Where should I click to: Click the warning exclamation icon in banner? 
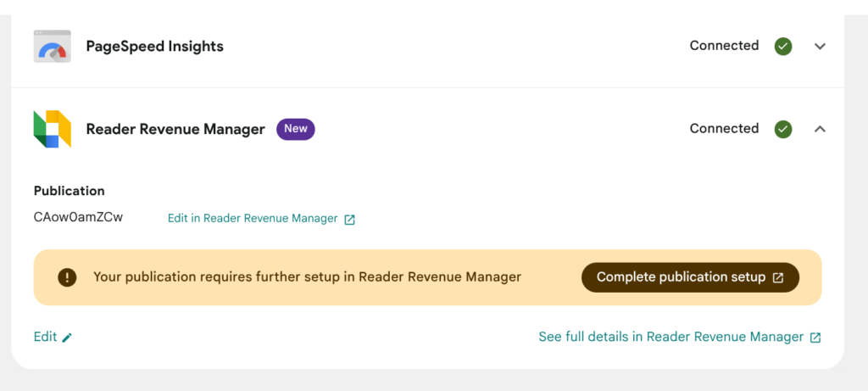(67, 276)
